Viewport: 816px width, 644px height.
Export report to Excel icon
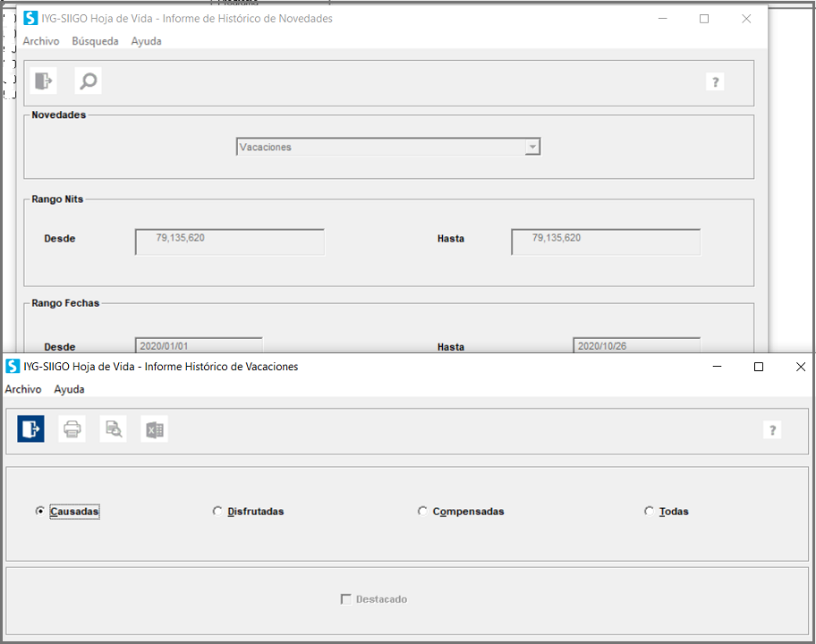pyautogui.click(x=154, y=429)
